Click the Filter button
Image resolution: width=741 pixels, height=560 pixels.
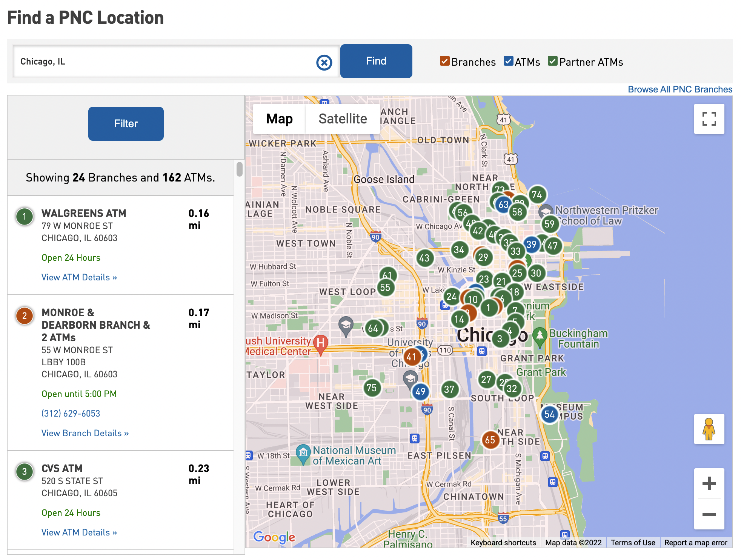(125, 123)
